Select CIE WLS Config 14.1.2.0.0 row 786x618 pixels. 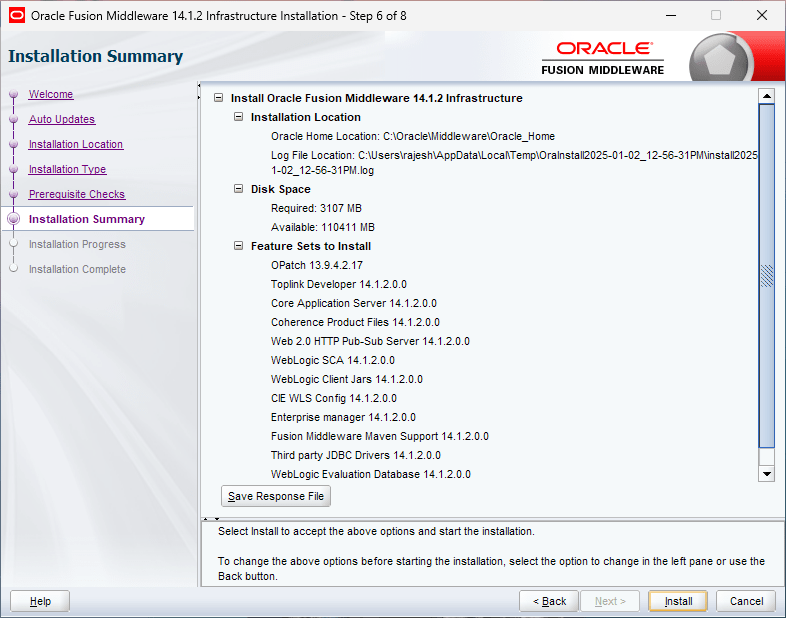coord(334,398)
